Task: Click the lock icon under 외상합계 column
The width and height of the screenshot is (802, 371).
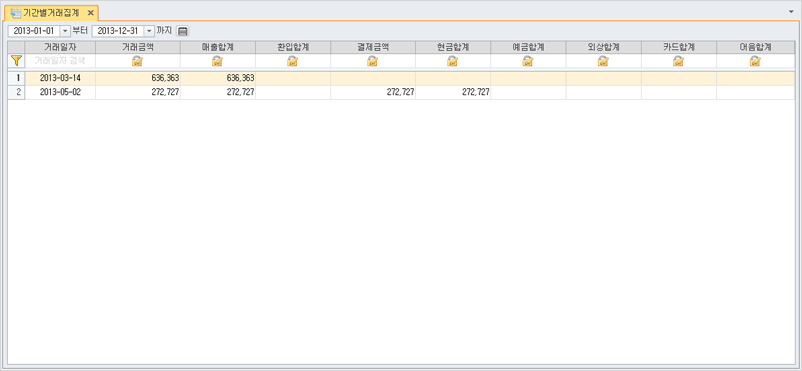Action: coord(603,61)
